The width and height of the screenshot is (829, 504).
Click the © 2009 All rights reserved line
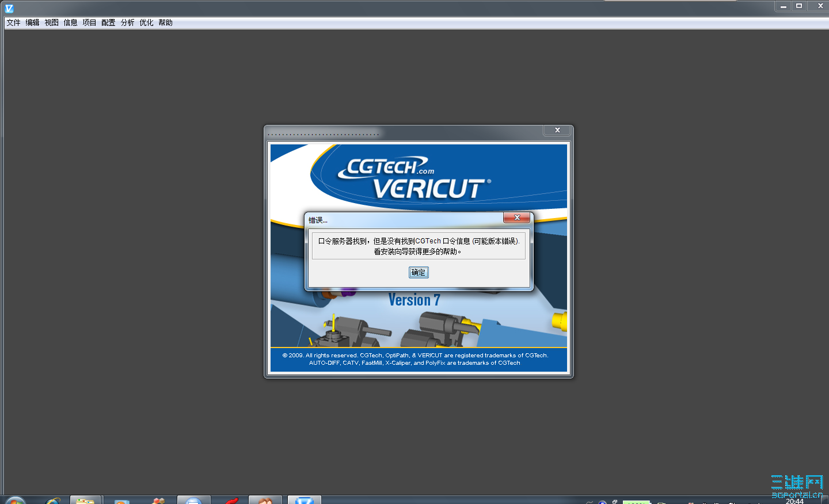coord(415,356)
